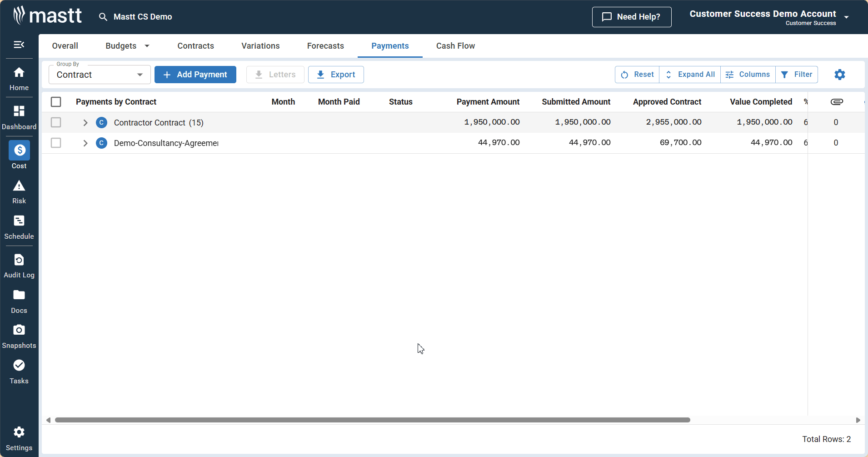Switch to the Forecasts tab

pyautogui.click(x=325, y=46)
